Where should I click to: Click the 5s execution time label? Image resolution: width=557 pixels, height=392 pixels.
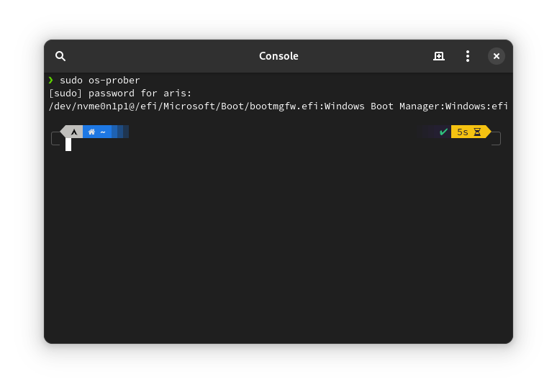462,132
